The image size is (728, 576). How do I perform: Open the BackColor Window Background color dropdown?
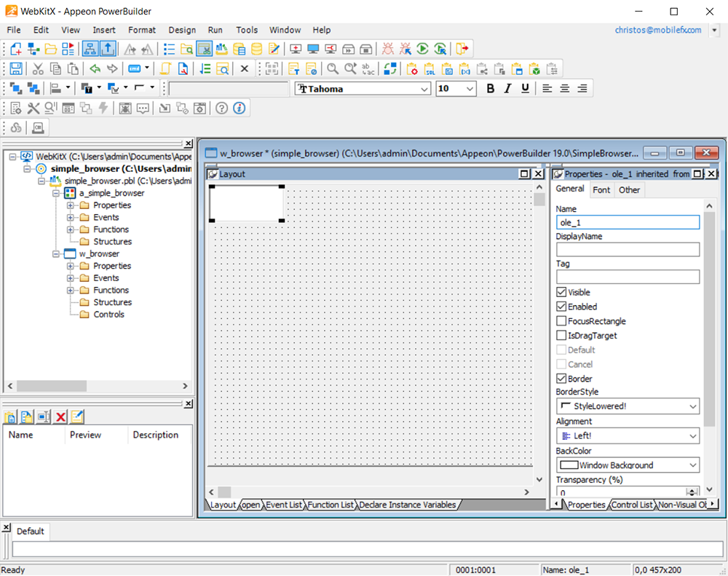pos(628,465)
